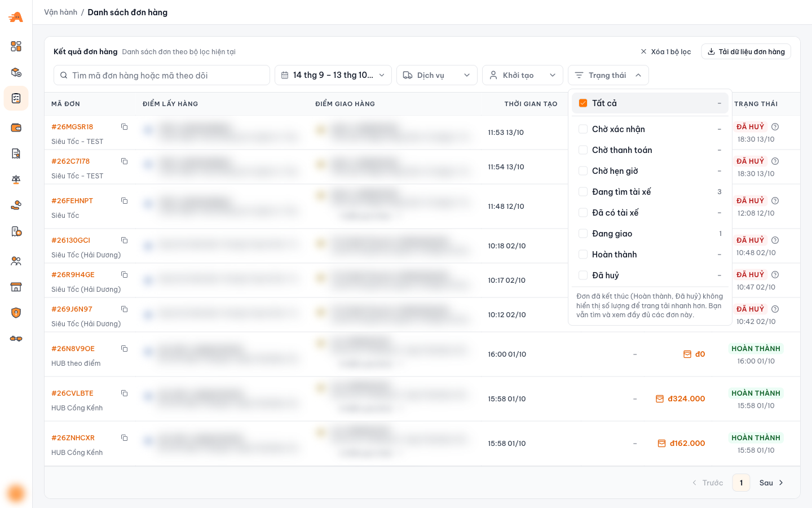Click the Trước previous page button
The image size is (812, 508).
(x=708, y=483)
